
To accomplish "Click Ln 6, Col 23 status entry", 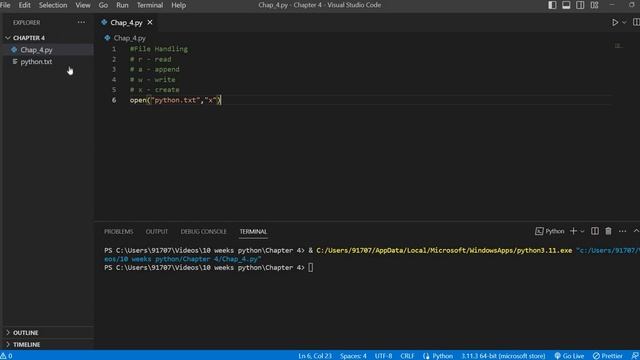I will tap(315, 356).
